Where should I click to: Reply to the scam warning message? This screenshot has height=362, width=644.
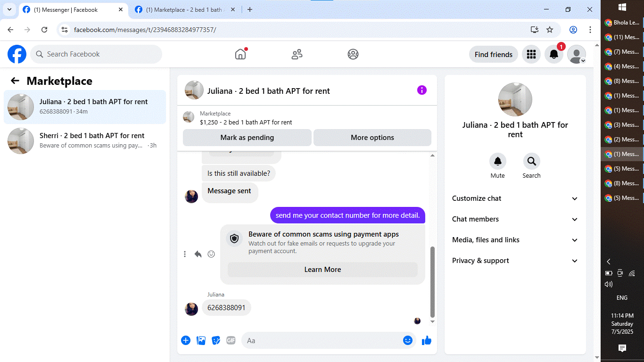198,254
